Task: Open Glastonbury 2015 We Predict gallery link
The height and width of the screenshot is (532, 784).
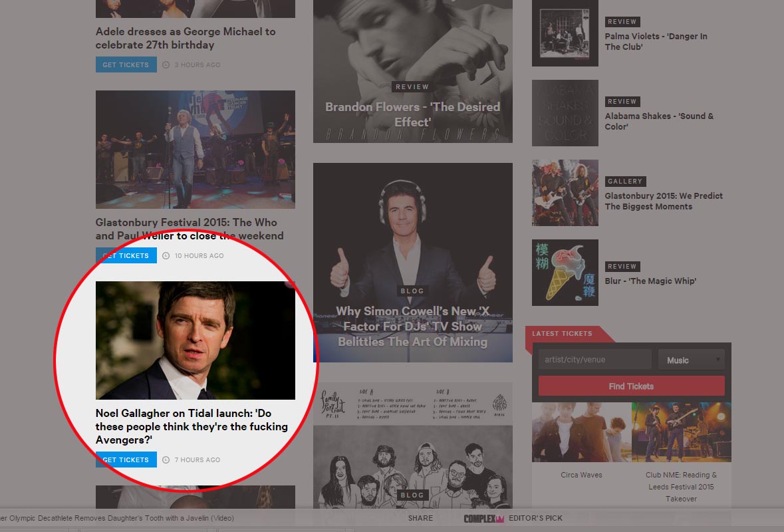Action: [x=664, y=201]
